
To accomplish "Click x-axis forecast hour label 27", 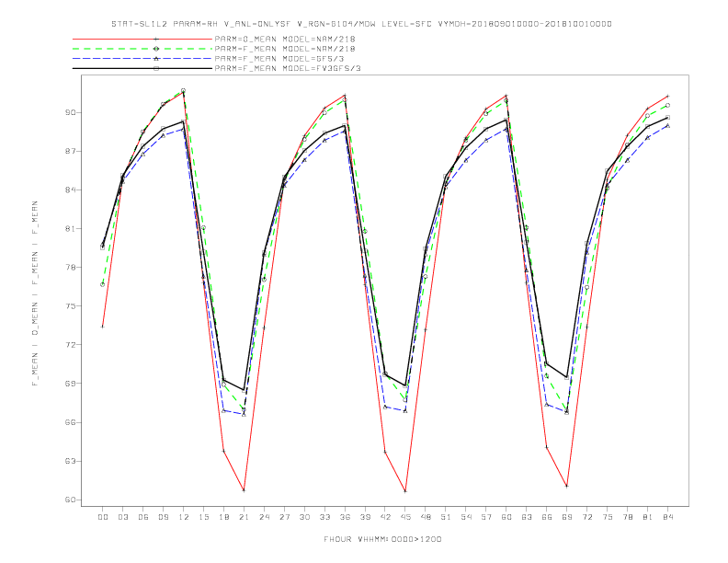I will (x=284, y=517).
